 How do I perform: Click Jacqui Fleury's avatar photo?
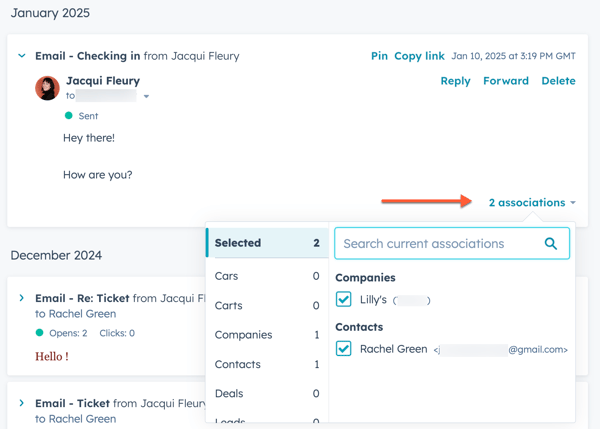tap(47, 88)
